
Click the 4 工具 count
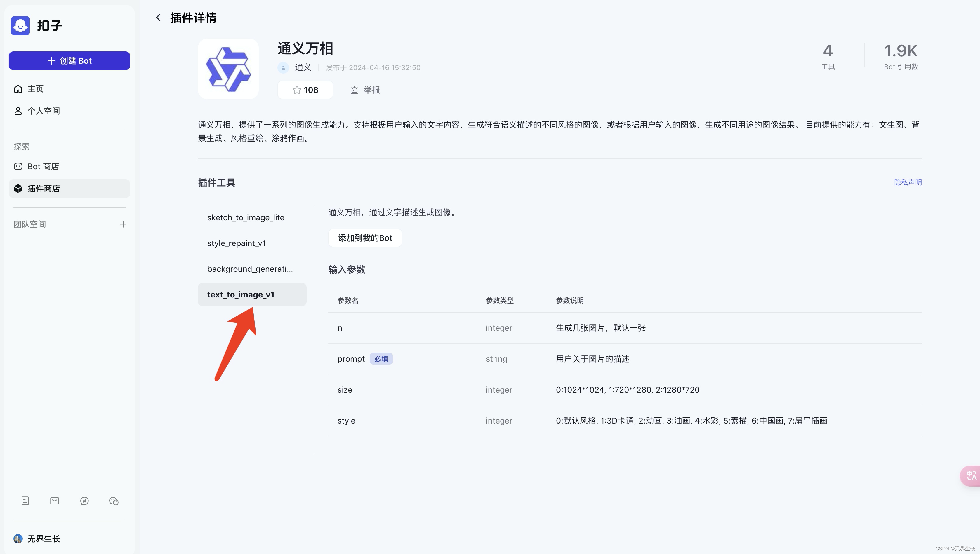click(828, 57)
